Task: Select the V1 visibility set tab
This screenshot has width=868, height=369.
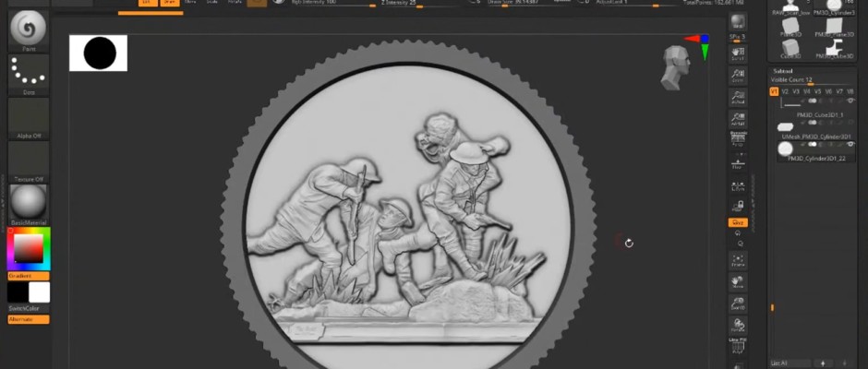Action: click(x=774, y=91)
